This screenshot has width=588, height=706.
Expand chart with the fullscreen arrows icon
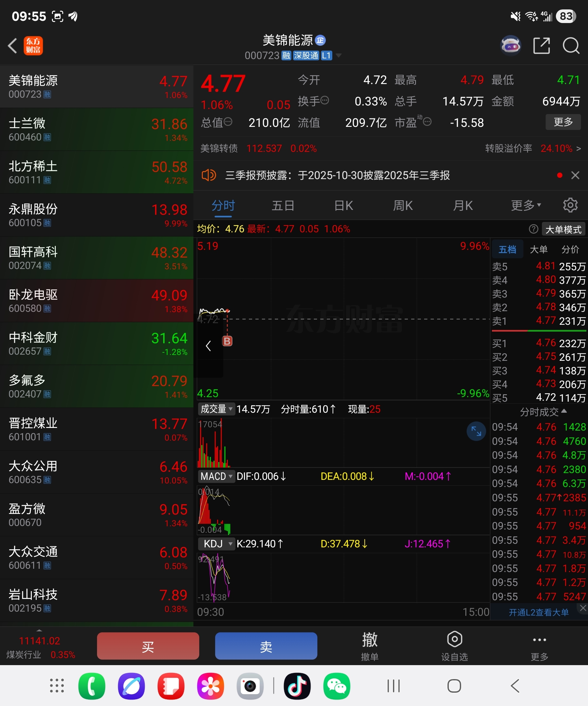coord(476,431)
